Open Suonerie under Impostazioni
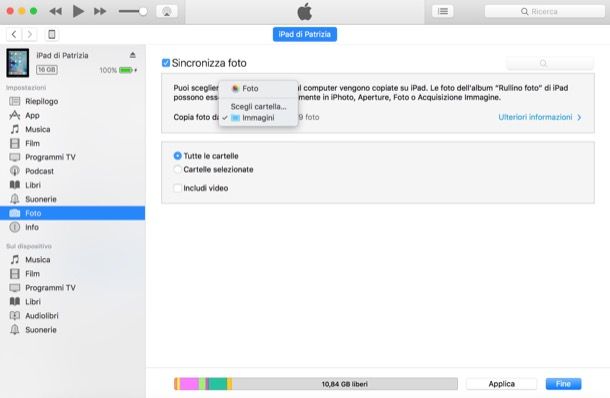 click(72, 199)
